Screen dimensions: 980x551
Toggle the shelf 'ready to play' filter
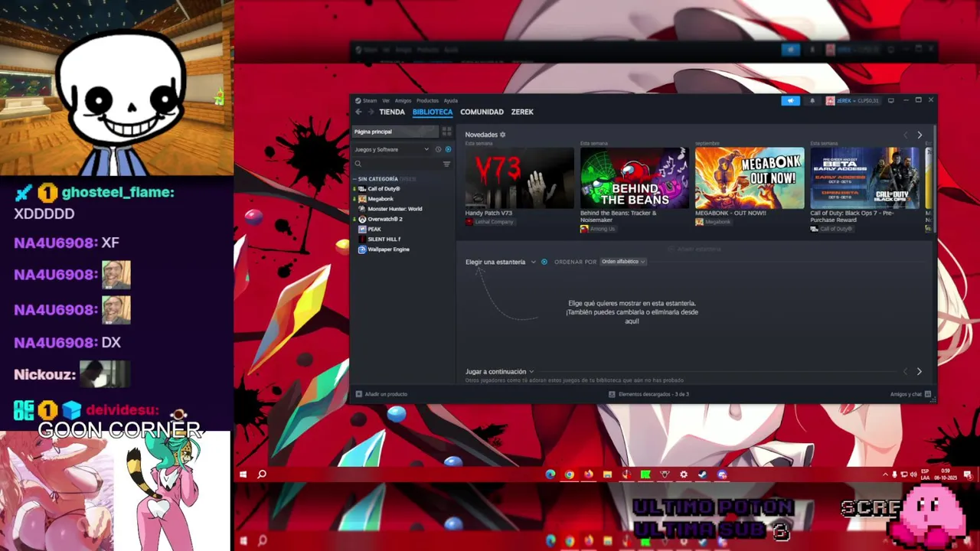pyautogui.click(x=544, y=262)
